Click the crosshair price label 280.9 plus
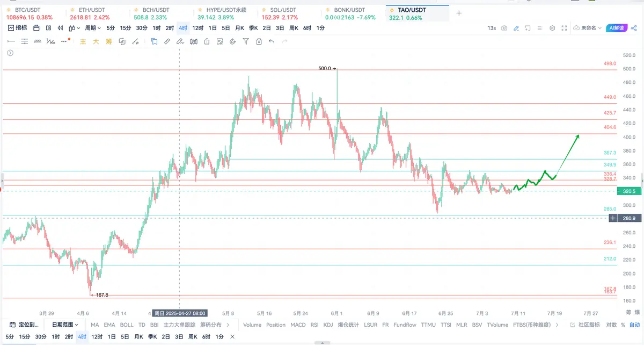The width and height of the screenshot is (644, 345). pyautogui.click(x=612, y=218)
